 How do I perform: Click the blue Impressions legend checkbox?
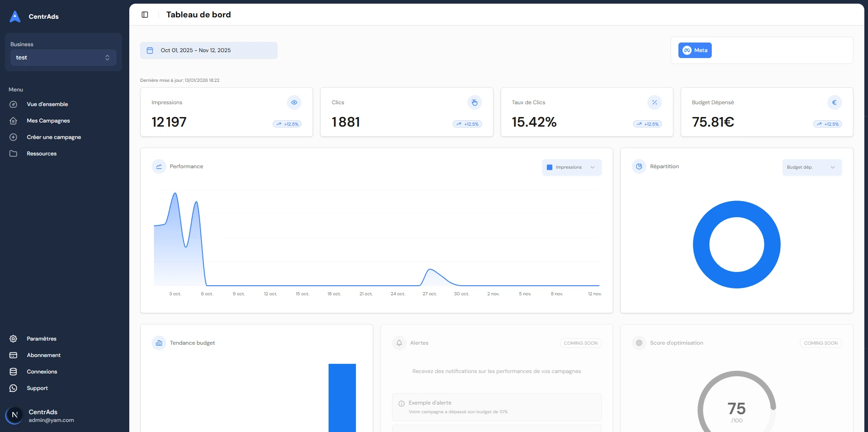550,167
